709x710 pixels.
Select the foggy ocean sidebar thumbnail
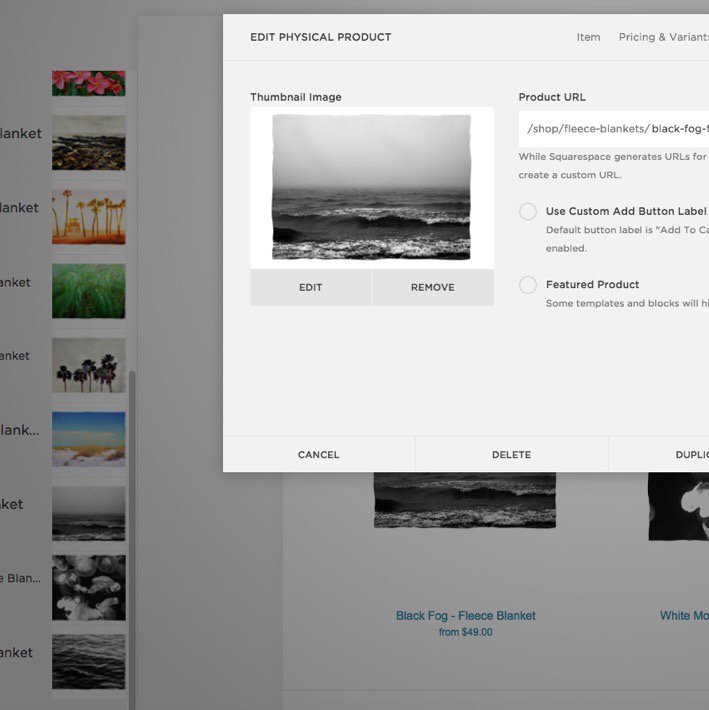point(89,513)
